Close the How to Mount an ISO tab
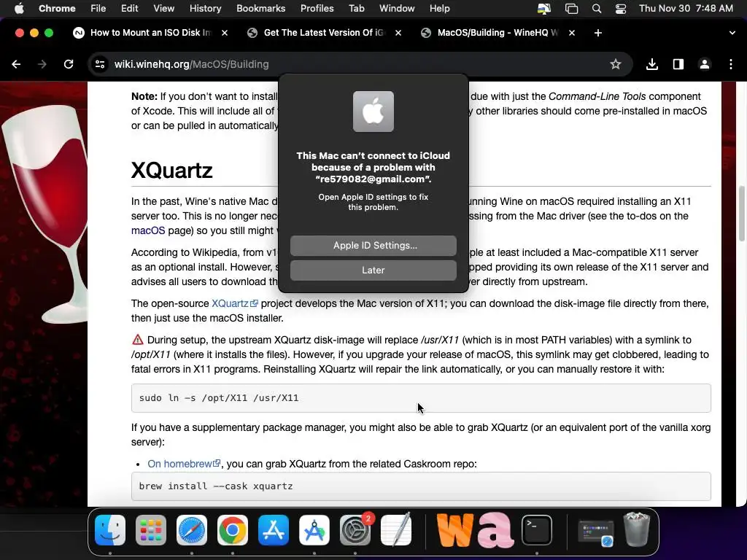Image resolution: width=747 pixels, height=560 pixels. [225, 32]
